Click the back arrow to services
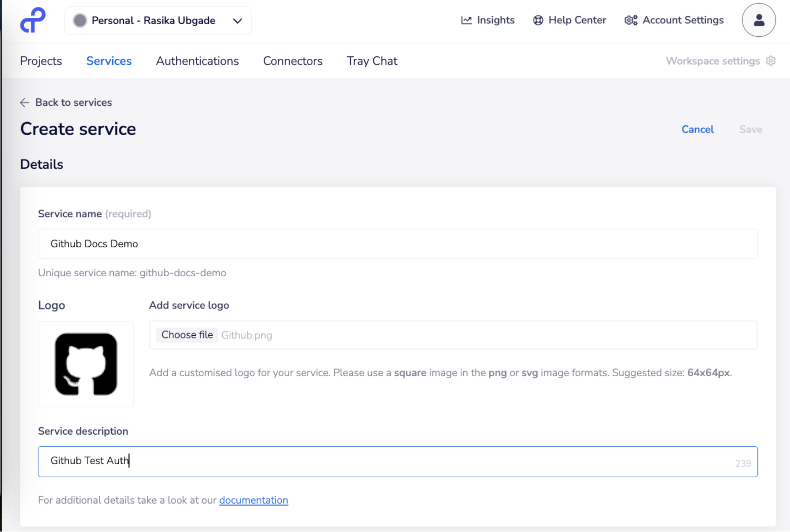790x532 pixels. pyautogui.click(x=24, y=102)
